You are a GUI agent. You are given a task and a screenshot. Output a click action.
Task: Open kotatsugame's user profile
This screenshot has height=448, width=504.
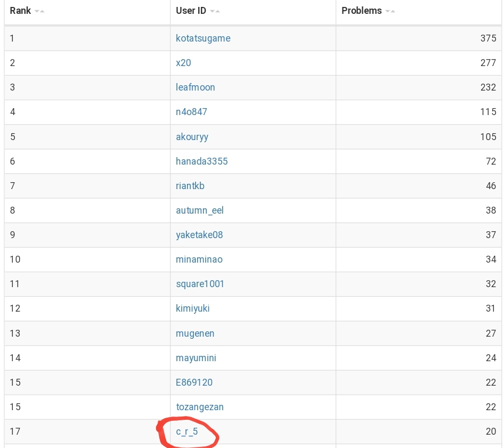click(x=203, y=38)
